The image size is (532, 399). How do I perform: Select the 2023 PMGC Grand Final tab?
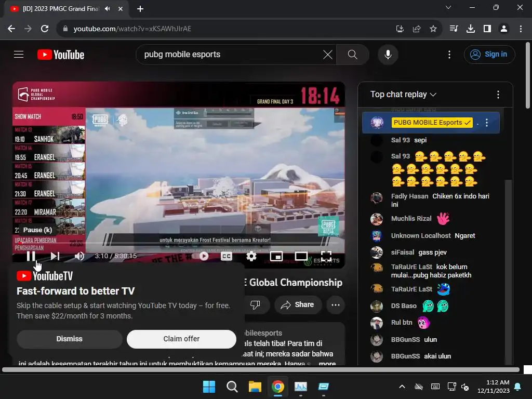click(61, 9)
